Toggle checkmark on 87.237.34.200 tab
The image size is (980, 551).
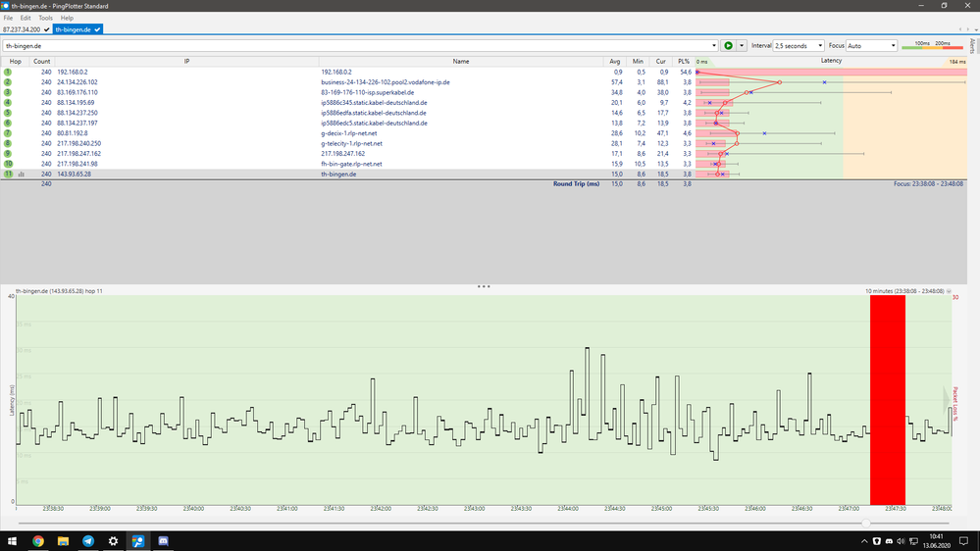[47, 30]
